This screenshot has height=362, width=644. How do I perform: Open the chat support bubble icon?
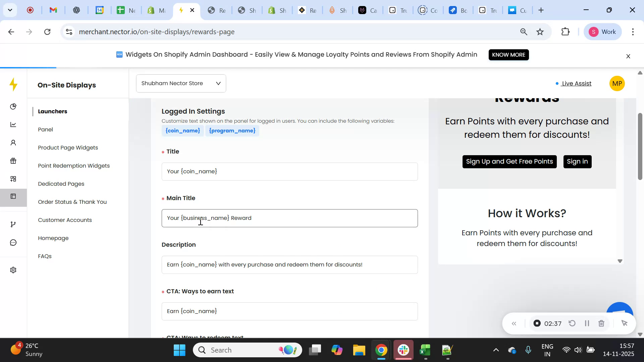[x=13, y=242]
